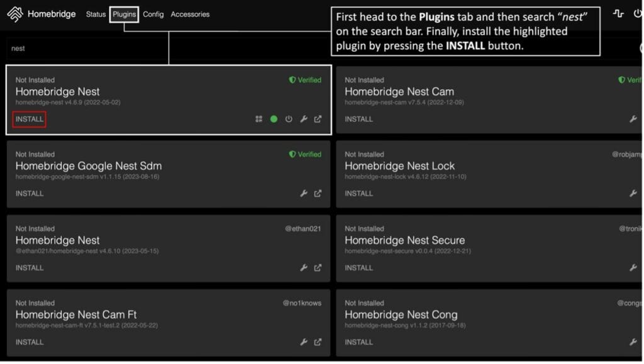The image size is (644, 364).
Task: Click the power icon on Homebridge Nest card
Action: click(289, 119)
